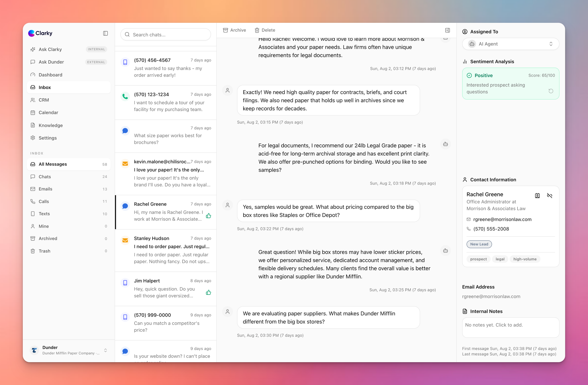
Task: Open the CRM section
Action: pyautogui.click(x=69, y=100)
